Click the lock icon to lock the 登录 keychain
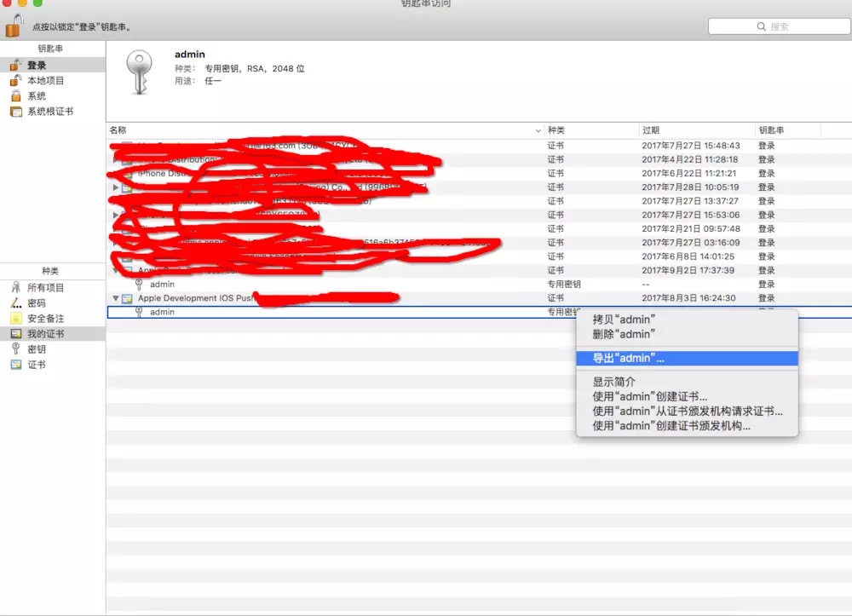This screenshot has width=852, height=616. click(x=14, y=26)
